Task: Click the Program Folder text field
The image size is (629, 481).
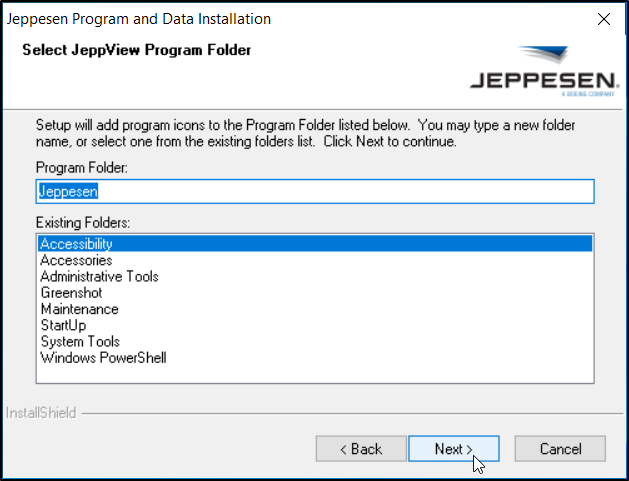Action: [315, 191]
